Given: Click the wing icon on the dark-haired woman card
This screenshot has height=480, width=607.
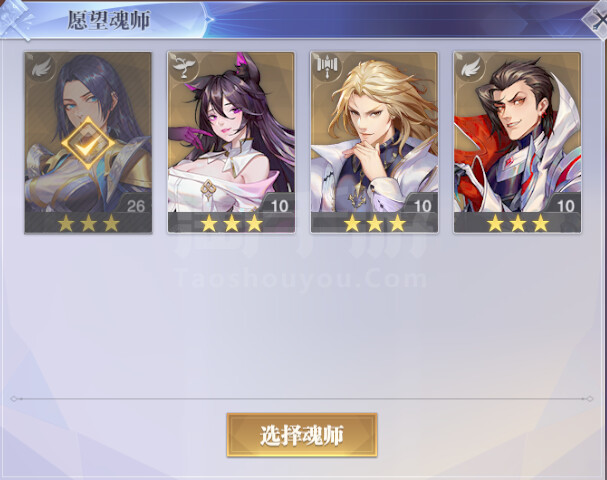Looking at the screenshot, I should click(41, 68).
